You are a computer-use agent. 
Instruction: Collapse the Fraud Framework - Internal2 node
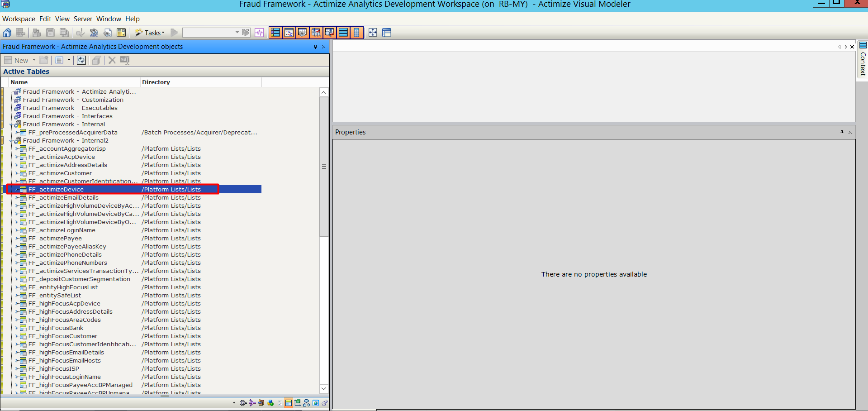point(11,141)
